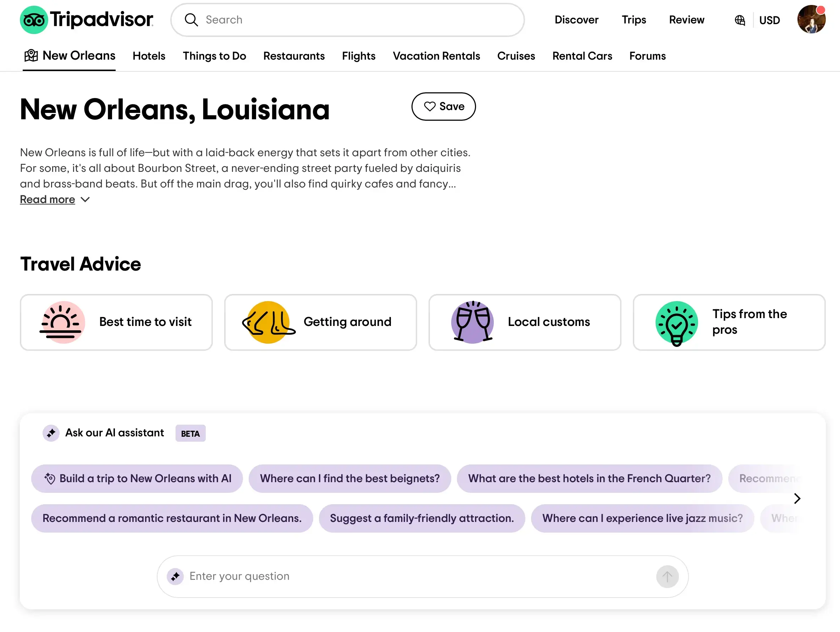
Task: Select 'Build a trip to New Orleans with AI'
Action: click(x=137, y=479)
